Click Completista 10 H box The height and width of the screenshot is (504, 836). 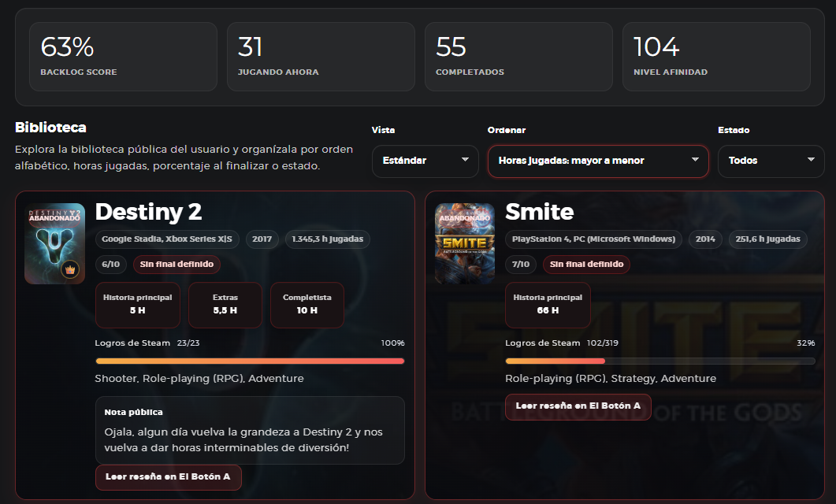point(307,305)
